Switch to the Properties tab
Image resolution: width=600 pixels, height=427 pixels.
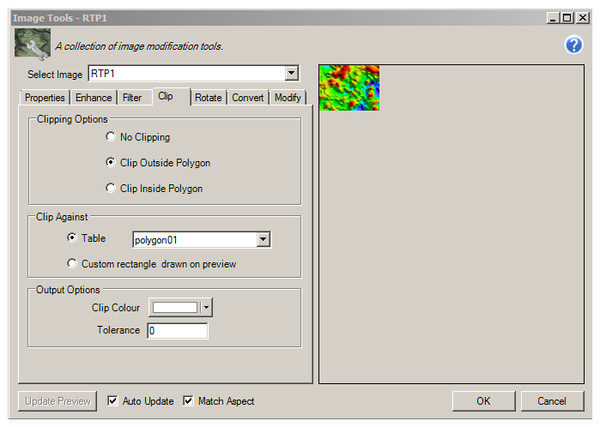coord(44,98)
